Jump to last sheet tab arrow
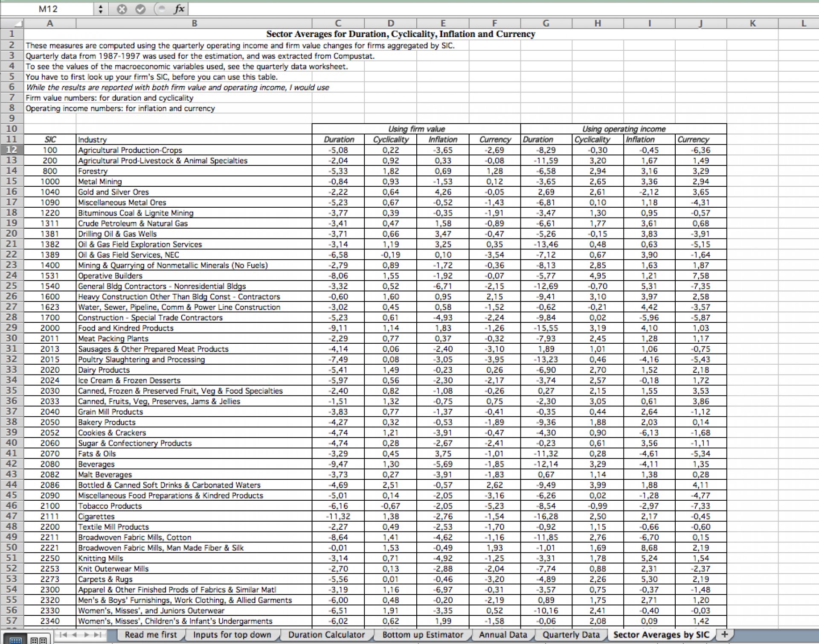 coord(98,635)
